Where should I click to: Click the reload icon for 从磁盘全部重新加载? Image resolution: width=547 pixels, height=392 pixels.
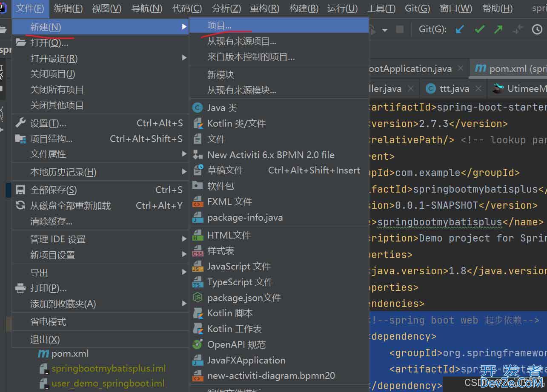20,205
